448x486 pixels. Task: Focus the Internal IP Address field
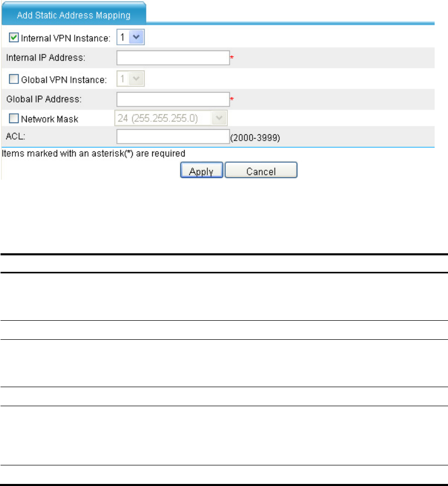(x=173, y=58)
